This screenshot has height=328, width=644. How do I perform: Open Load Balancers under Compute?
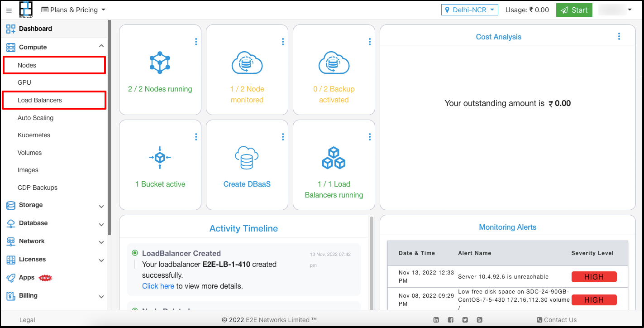(54, 100)
